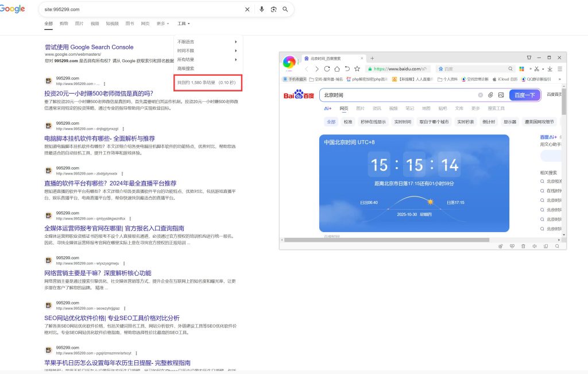Select the 高级搜索 menu entry
Viewport: 588px width, 374px height.
coord(185,68)
